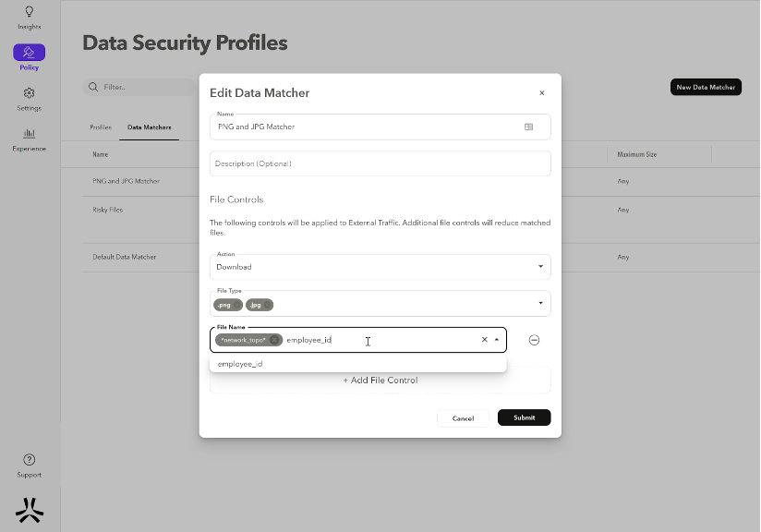The width and height of the screenshot is (761, 532).
Task: Open the Insights sidebar icon
Action: point(30,12)
